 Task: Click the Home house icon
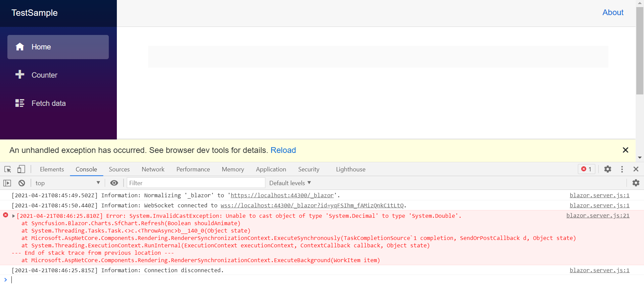click(x=20, y=47)
